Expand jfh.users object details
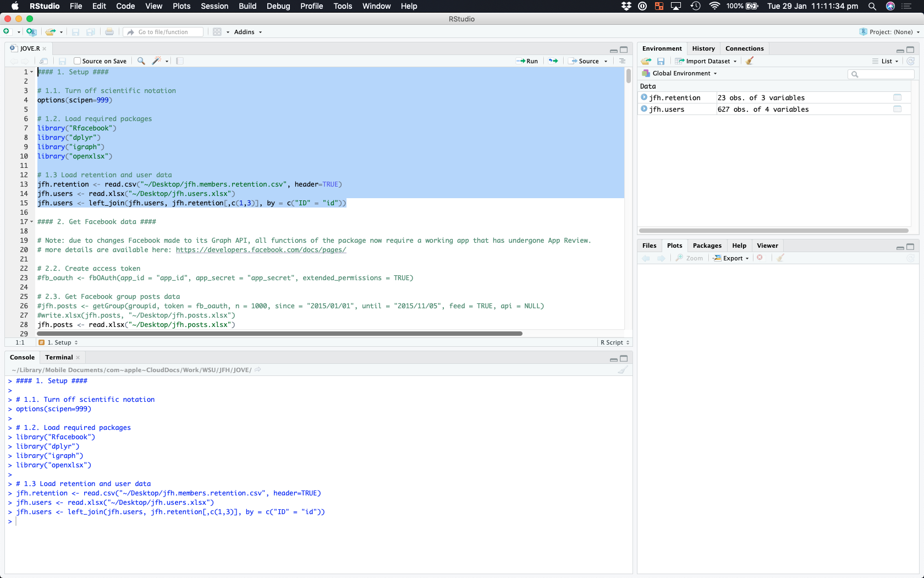Viewport: 924px width, 578px height. 644,109
